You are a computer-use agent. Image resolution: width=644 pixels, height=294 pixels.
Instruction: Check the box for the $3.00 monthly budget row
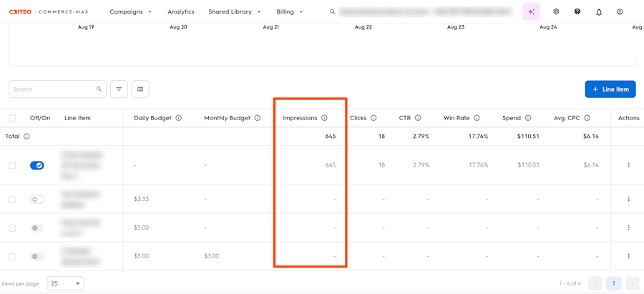[x=12, y=256]
